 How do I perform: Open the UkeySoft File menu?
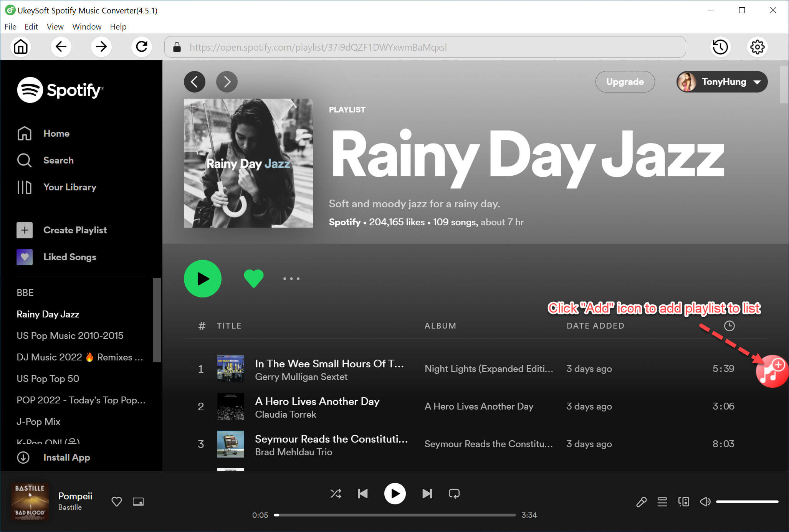coord(10,26)
